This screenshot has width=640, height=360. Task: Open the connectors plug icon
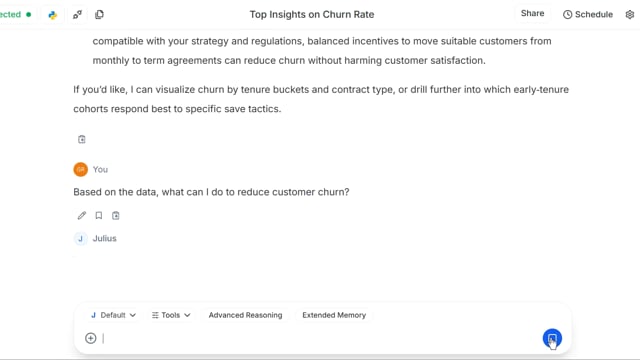(x=77, y=15)
